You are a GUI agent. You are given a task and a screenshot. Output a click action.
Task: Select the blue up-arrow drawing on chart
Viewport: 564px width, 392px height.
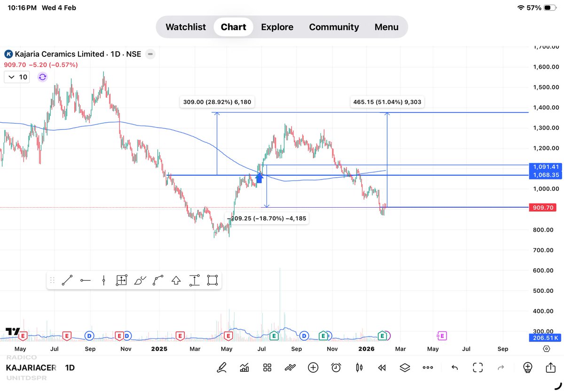coord(259,177)
